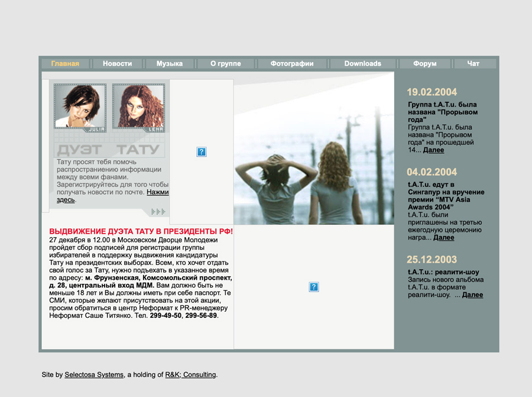Click red heading ВЫДВИЖЕНИЕ ДУЭТА ТАТУ В ПРЕЗИДЕНТЫ РФ

[141, 231]
